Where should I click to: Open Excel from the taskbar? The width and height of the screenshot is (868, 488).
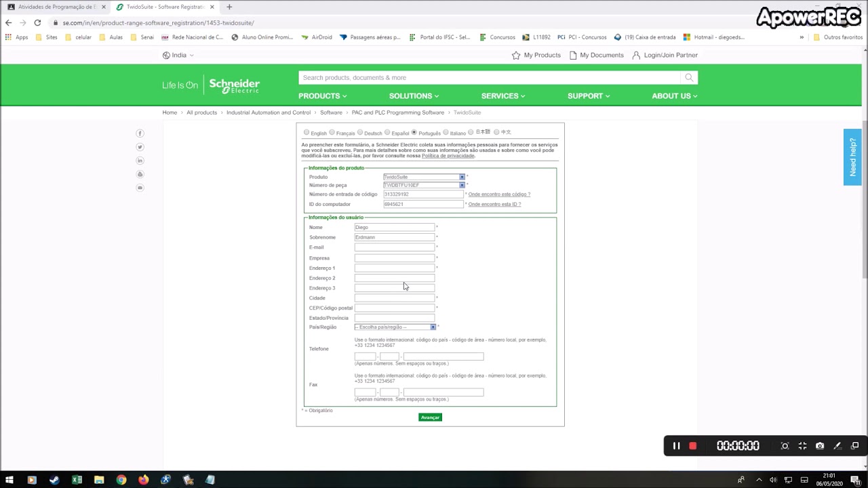(x=77, y=480)
